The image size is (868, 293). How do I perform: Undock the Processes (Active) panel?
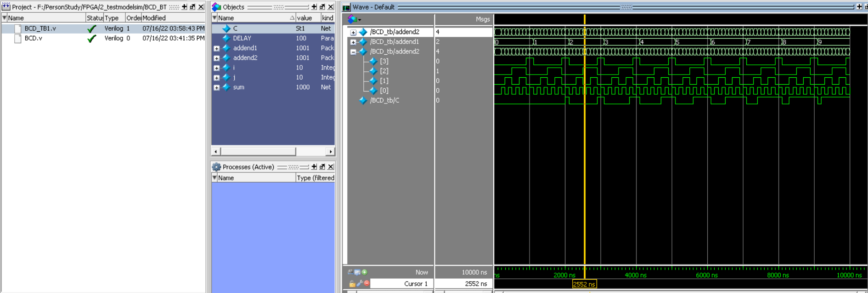click(x=322, y=167)
